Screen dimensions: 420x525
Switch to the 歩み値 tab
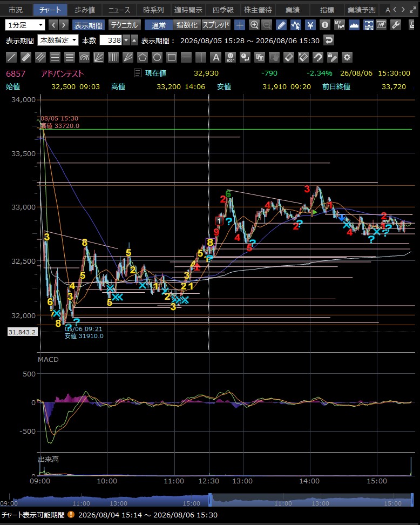click(85, 10)
